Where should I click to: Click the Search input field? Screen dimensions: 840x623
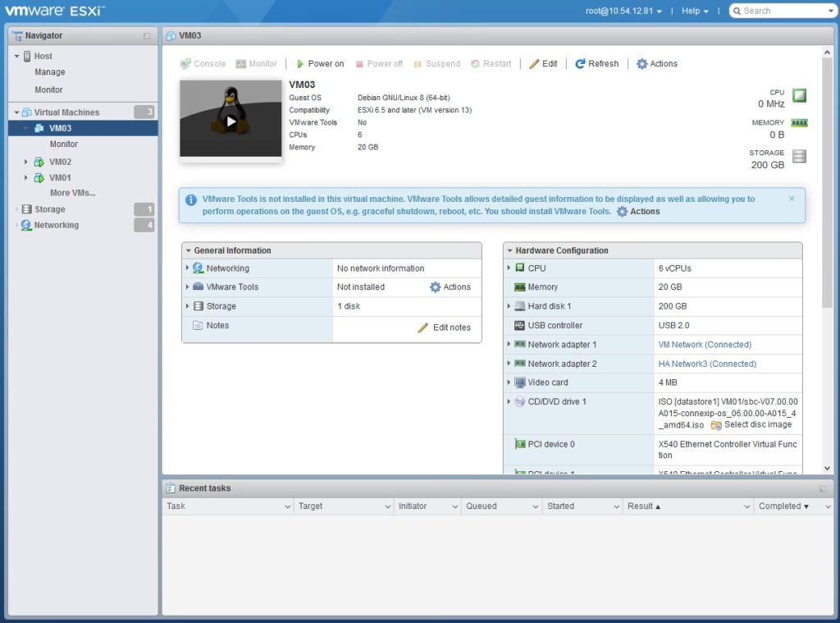pos(779,11)
